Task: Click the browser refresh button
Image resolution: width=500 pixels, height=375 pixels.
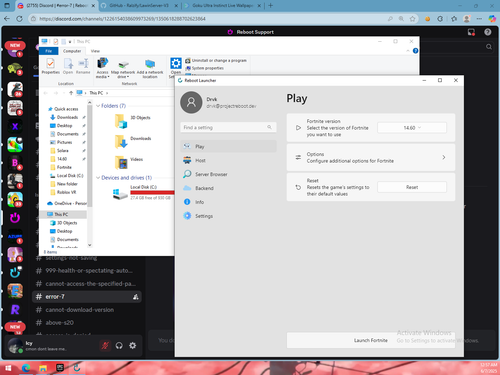Action: (19, 19)
